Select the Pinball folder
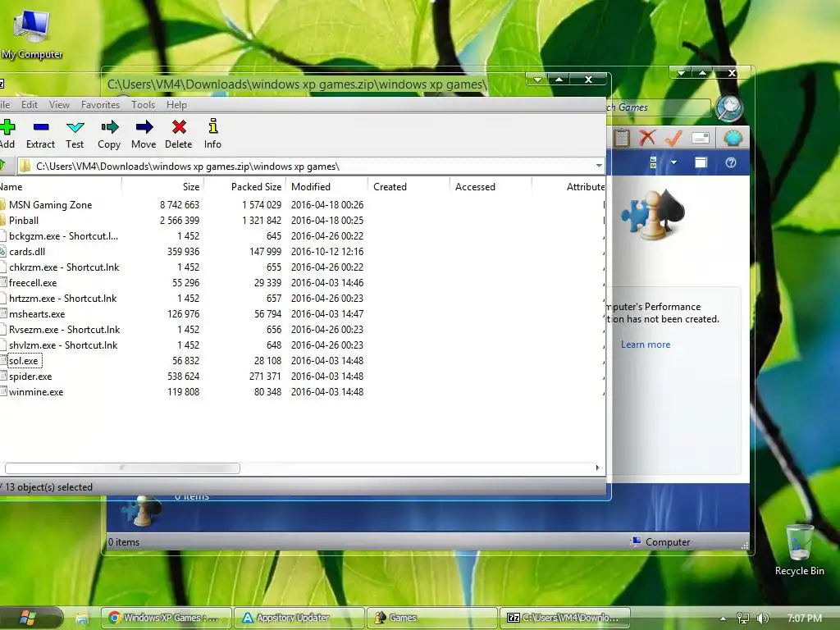840x630 pixels. 24,220
